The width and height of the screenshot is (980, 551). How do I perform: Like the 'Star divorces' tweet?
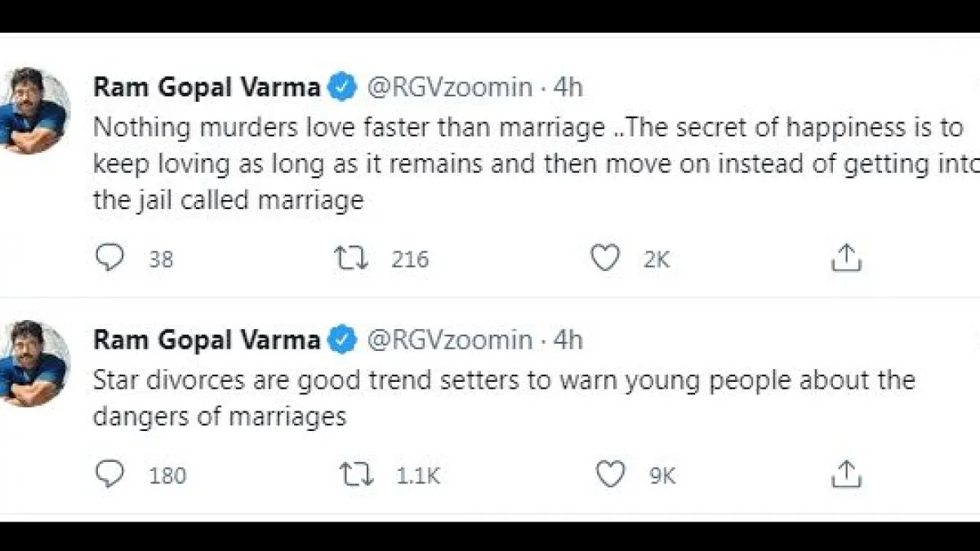pos(611,474)
